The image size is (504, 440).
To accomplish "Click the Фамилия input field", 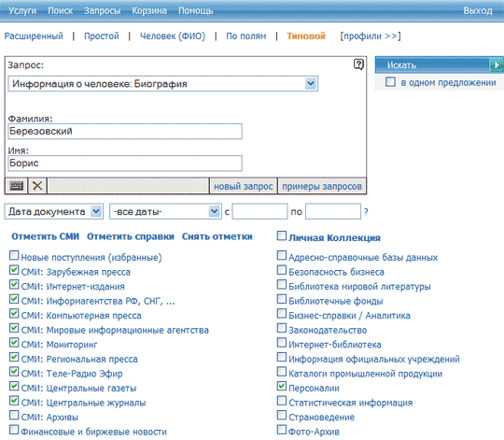I will click(125, 131).
